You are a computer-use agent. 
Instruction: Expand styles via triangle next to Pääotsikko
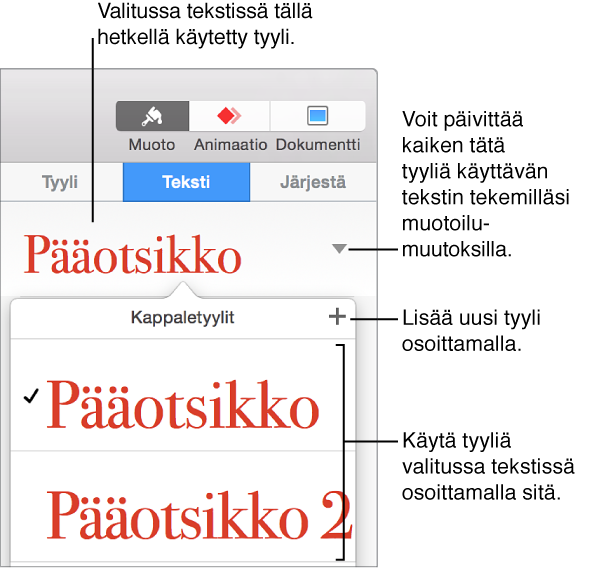pos(339,249)
